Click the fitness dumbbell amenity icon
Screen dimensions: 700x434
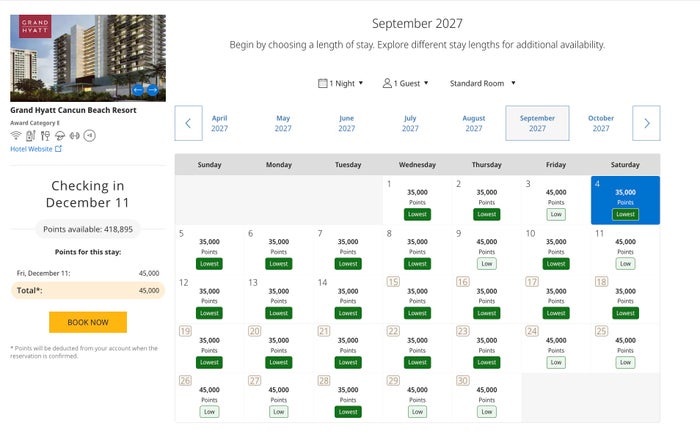[x=75, y=135]
